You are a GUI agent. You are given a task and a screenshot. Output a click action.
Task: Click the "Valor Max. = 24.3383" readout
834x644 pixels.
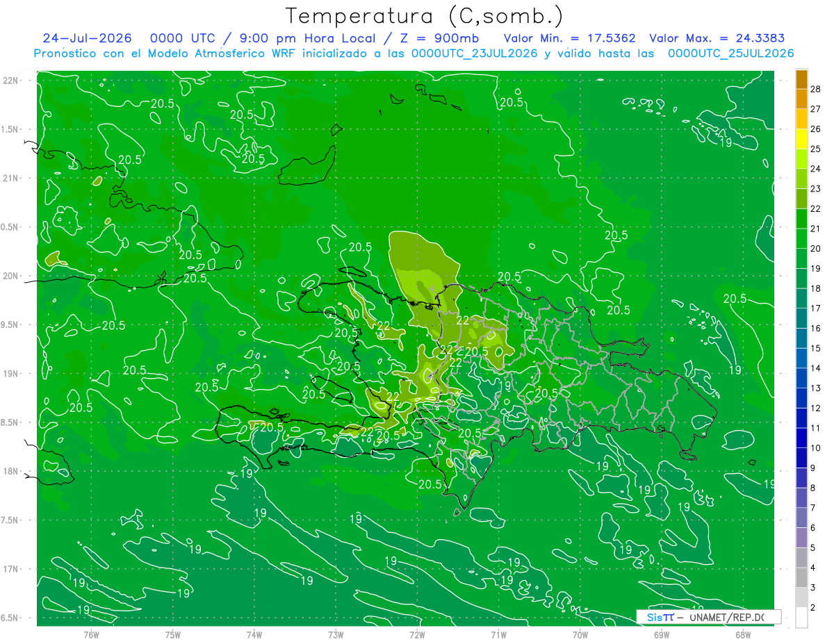point(717,38)
